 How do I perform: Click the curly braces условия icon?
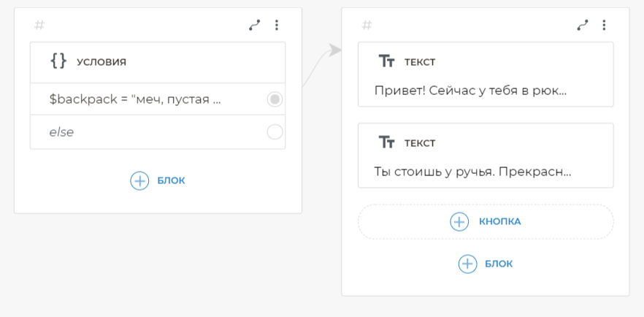coord(58,61)
